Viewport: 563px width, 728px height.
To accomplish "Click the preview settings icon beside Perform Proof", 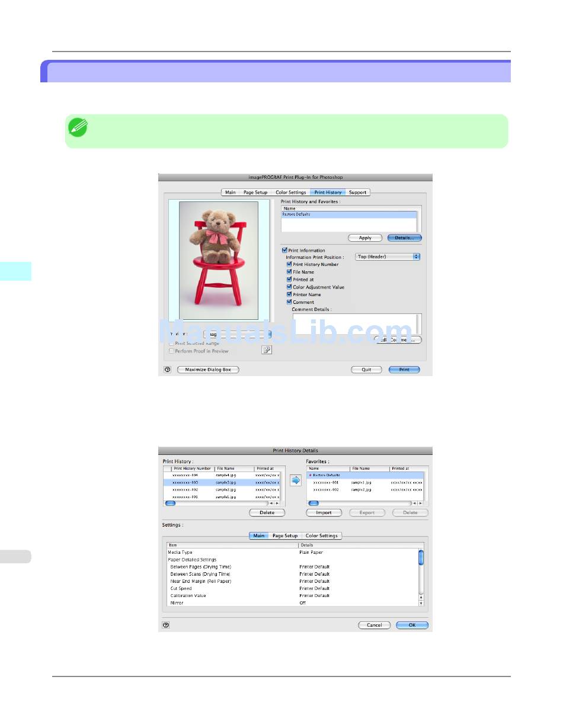I will coord(267,350).
